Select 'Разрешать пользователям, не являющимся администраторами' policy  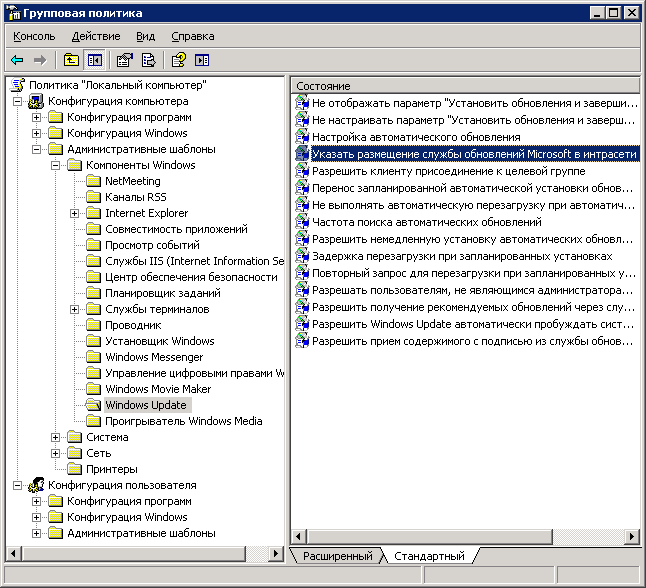(472, 290)
